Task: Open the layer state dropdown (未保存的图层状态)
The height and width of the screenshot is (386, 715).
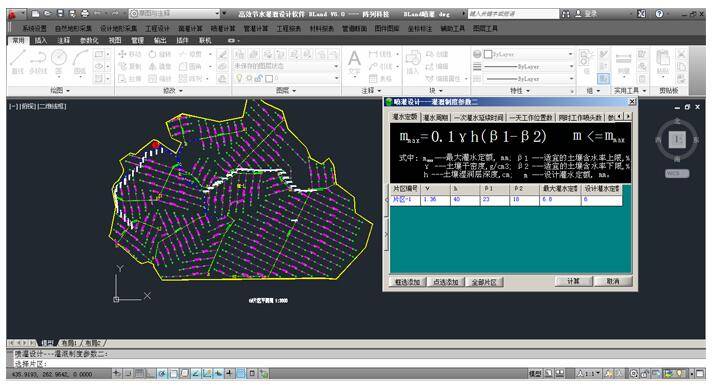Action: tap(286, 66)
